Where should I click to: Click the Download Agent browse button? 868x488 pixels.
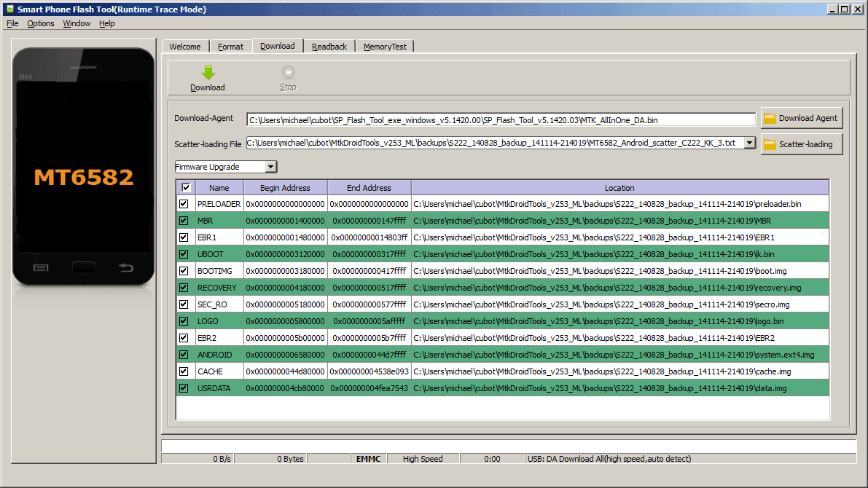tap(801, 118)
